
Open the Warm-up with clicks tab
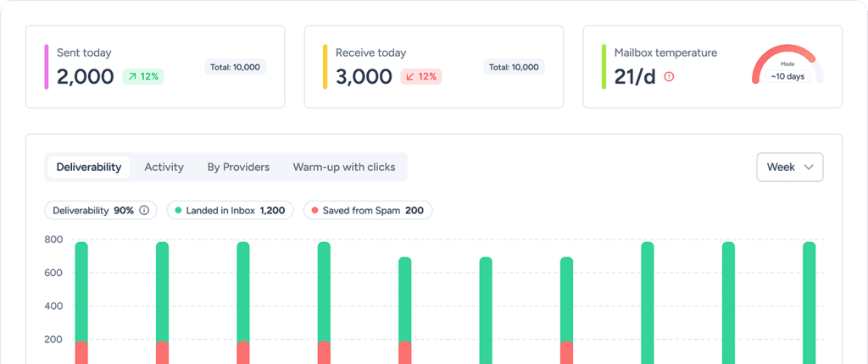[344, 167]
